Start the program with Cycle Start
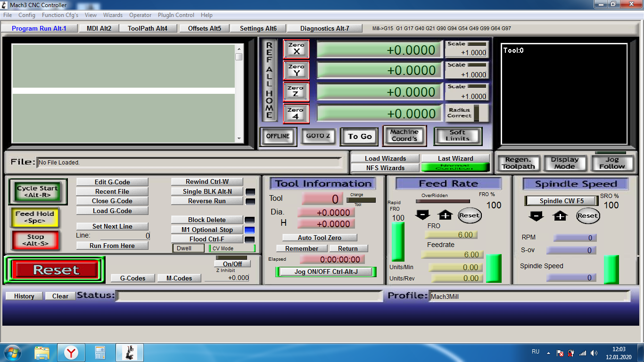The width and height of the screenshot is (644, 362). pyautogui.click(x=38, y=192)
